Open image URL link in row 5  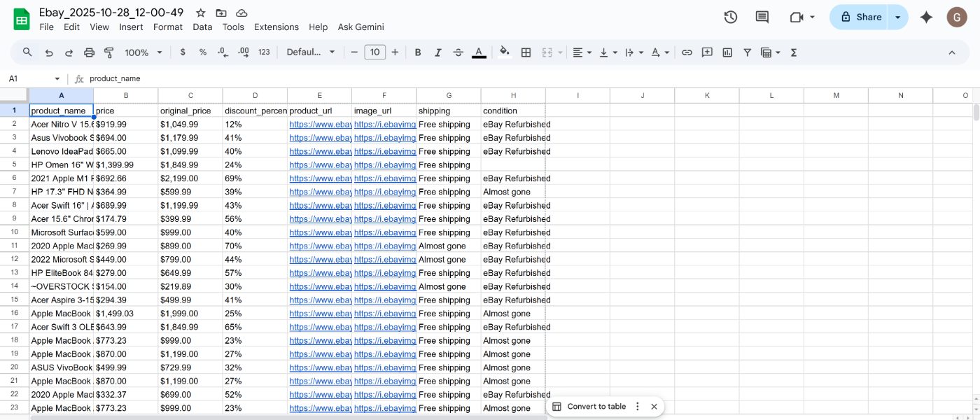coord(384,164)
